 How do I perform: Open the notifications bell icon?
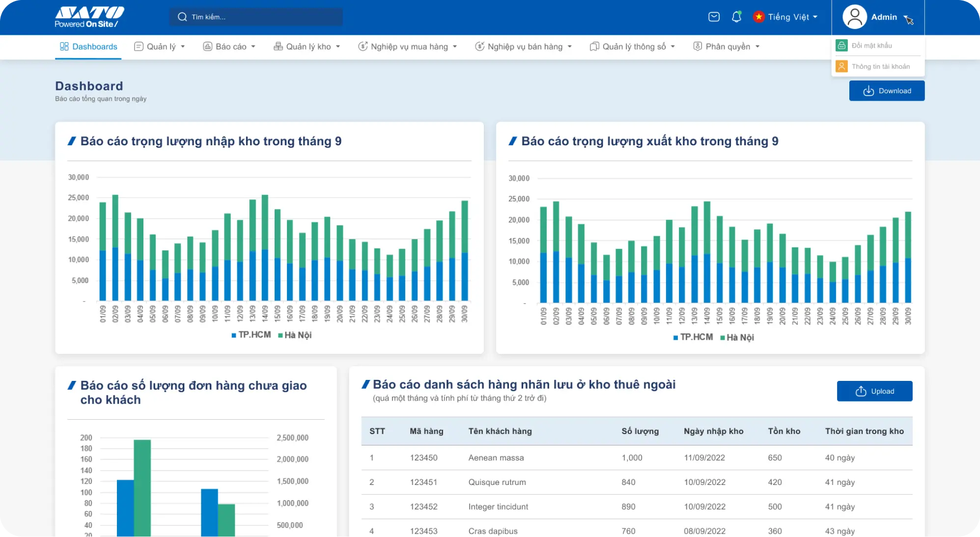coord(736,17)
